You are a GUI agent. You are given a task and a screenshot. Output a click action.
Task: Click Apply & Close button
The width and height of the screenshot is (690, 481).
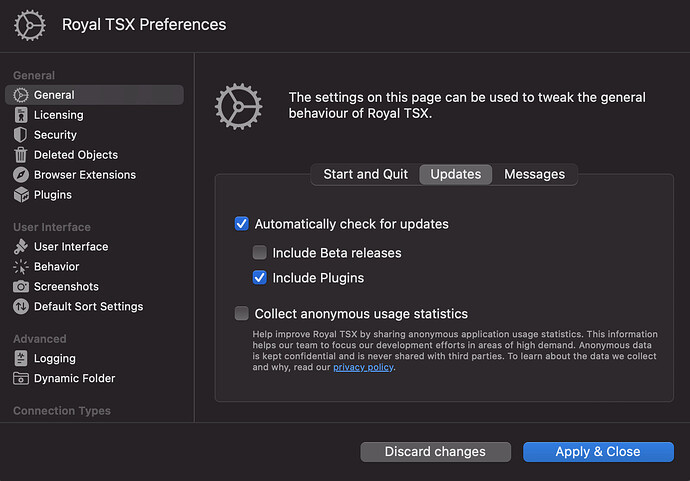point(598,452)
